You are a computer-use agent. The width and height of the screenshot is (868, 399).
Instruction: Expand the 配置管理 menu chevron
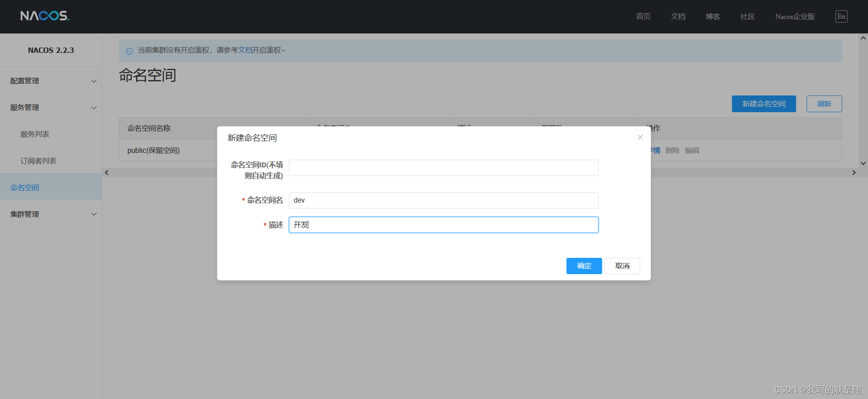pos(94,81)
